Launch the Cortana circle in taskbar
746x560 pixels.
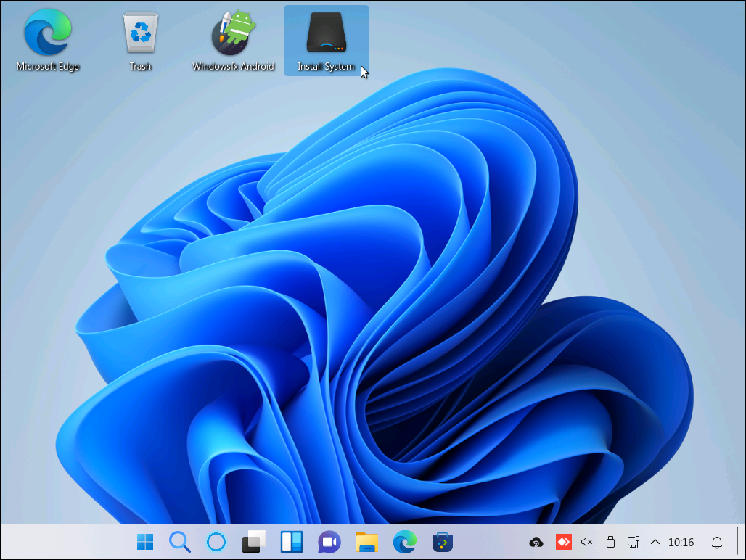click(216, 542)
